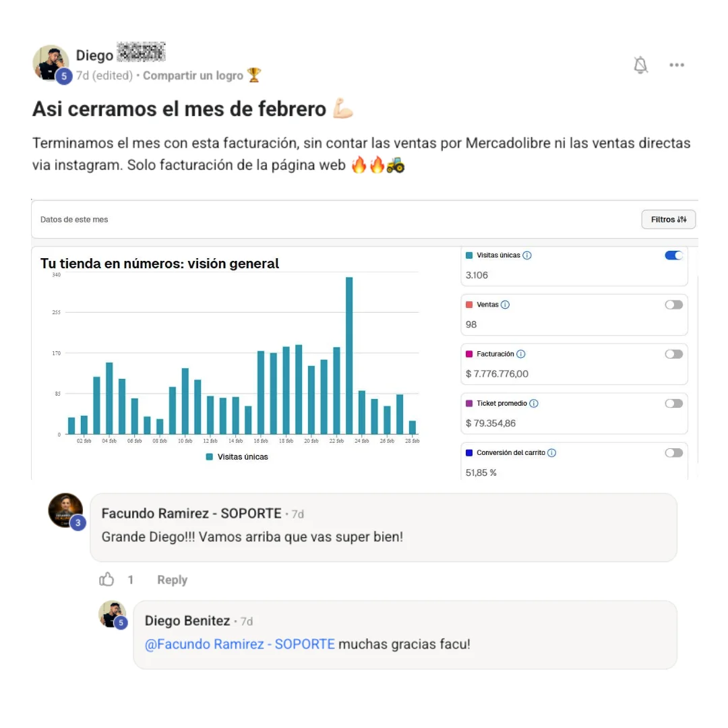The image size is (728, 728).
Task: Click the Visitas únicas chart legend swatch
Action: pos(210,457)
